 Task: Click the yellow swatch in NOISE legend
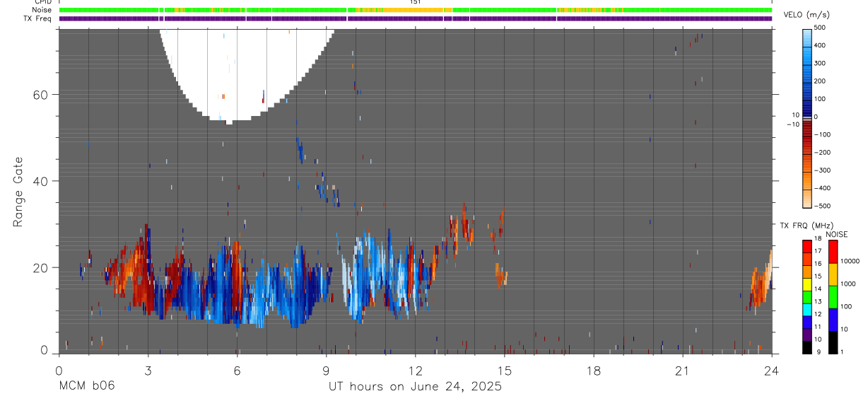tap(833, 274)
